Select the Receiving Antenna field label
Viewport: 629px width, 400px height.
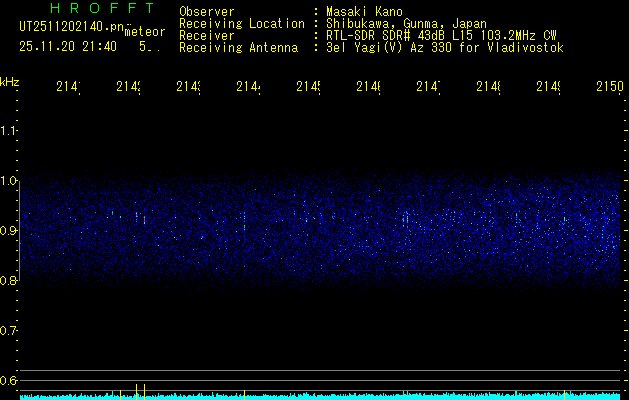coord(238,47)
